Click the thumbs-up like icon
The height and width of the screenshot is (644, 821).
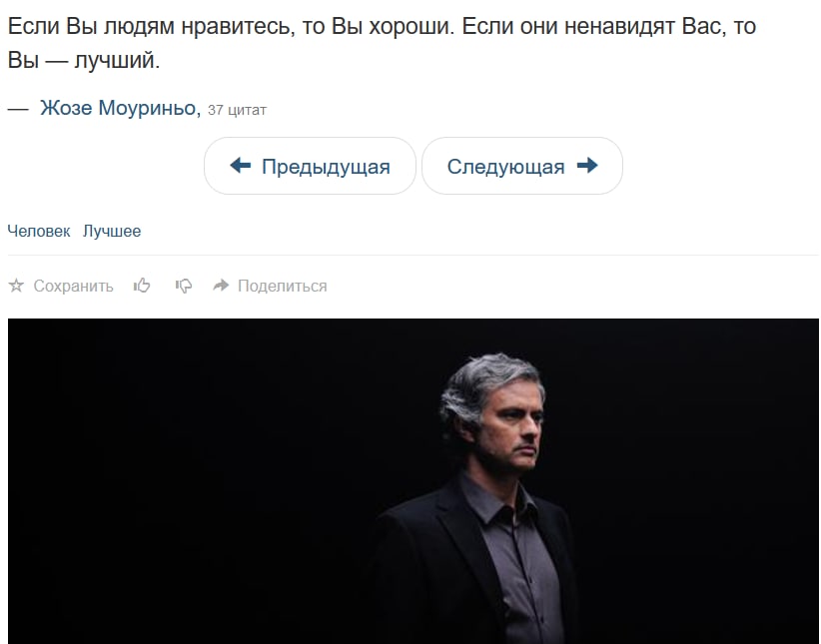coord(142,286)
